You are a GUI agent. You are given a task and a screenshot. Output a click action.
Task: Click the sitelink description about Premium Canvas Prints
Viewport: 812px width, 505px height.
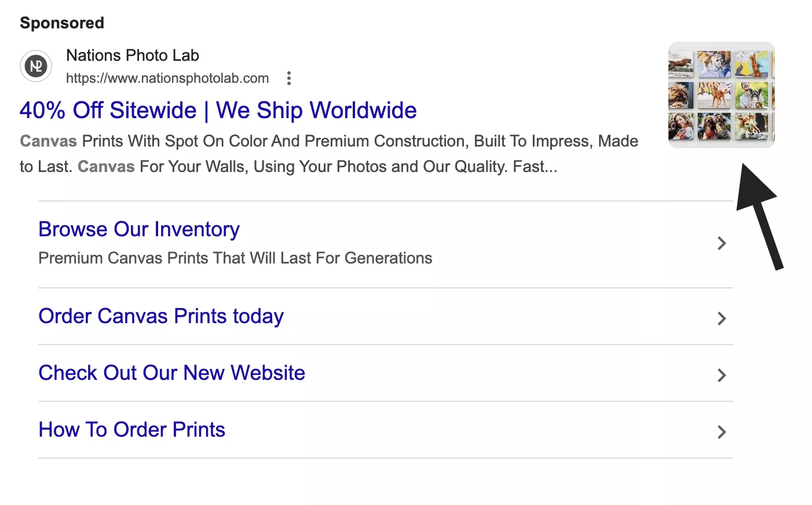pyautogui.click(x=235, y=258)
